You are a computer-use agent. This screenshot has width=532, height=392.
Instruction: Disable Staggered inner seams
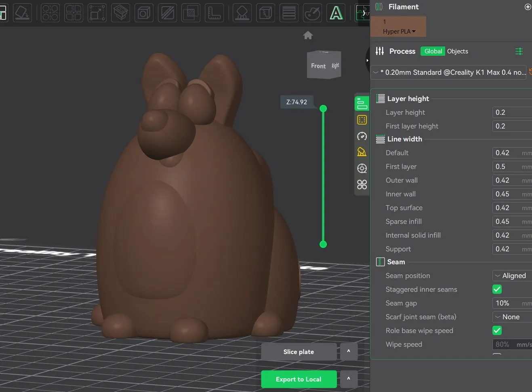coord(497,289)
